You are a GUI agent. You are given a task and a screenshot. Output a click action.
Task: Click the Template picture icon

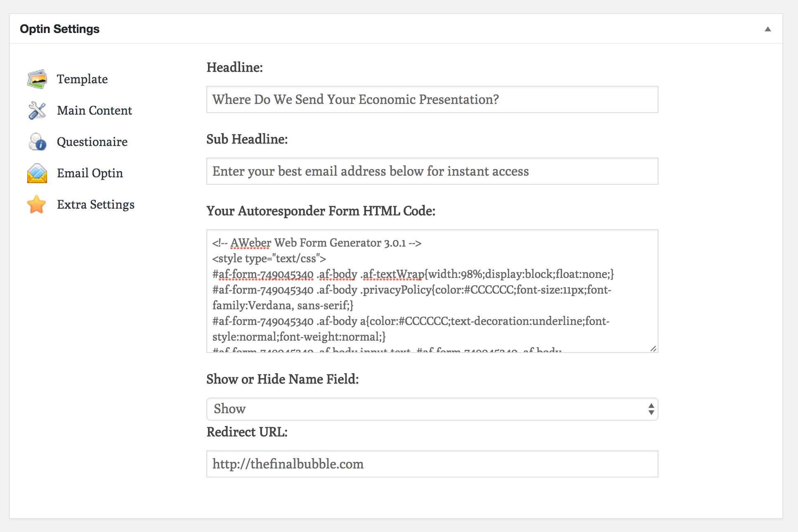point(37,79)
